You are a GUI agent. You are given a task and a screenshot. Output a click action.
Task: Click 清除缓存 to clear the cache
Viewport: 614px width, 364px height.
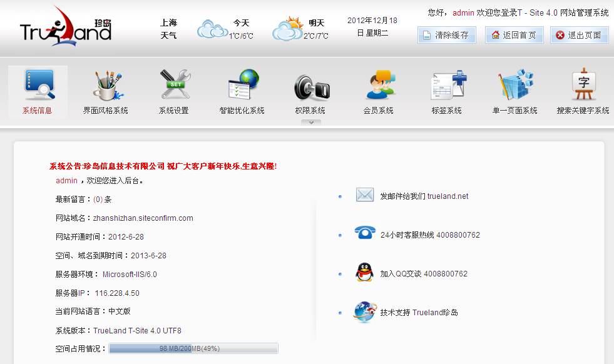pyautogui.click(x=446, y=34)
